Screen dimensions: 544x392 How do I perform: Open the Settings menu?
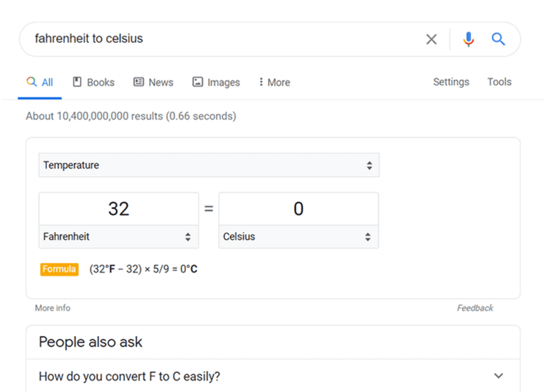tap(451, 82)
